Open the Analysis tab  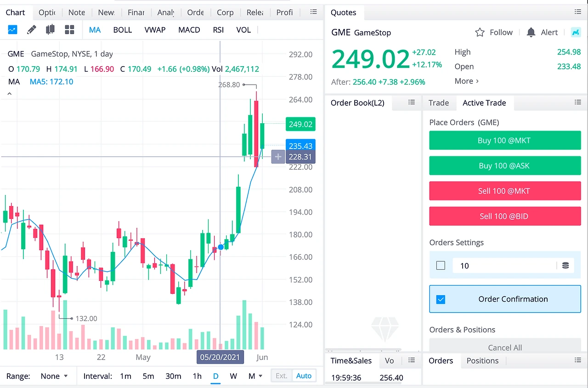[x=165, y=12]
